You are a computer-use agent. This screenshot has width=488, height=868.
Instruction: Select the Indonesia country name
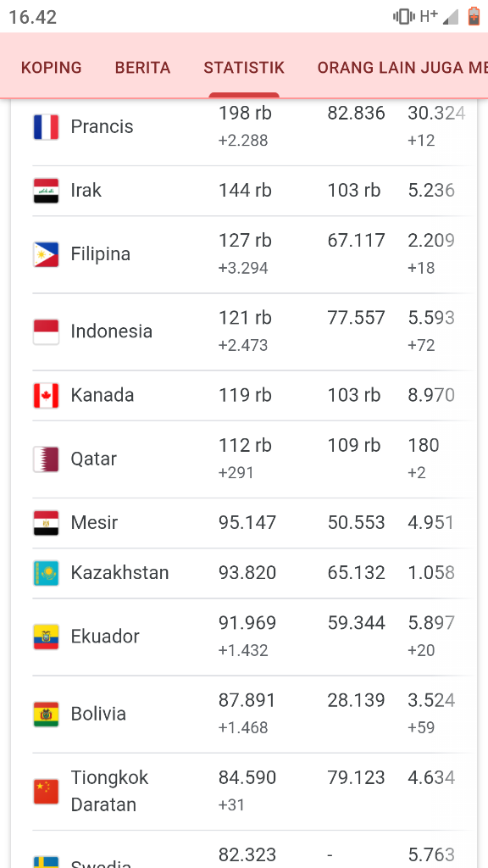coord(111,331)
